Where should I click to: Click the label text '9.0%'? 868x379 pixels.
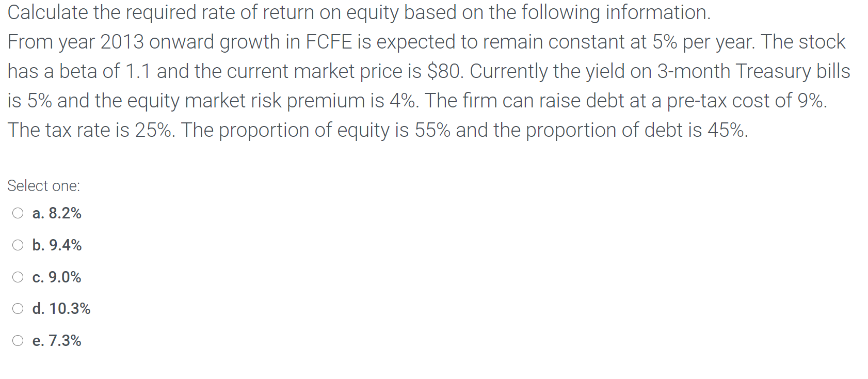coord(65,277)
